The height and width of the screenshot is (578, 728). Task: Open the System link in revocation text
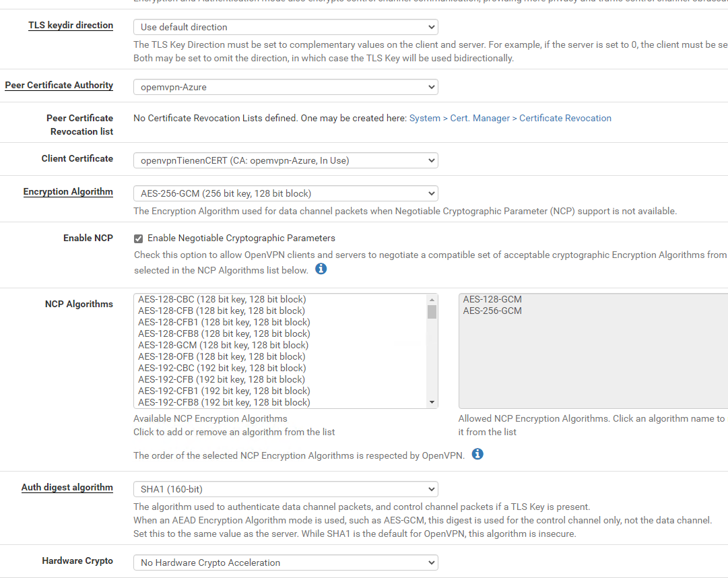point(424,118)
